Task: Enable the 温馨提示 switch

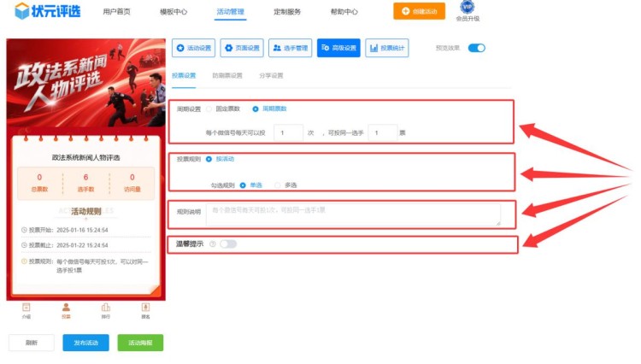Action: point(228,244)
